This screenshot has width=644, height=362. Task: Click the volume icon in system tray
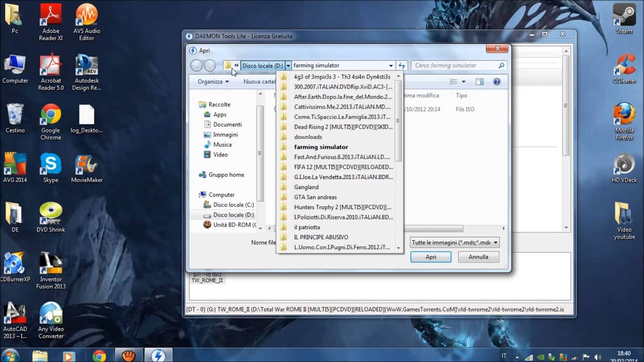598,357
